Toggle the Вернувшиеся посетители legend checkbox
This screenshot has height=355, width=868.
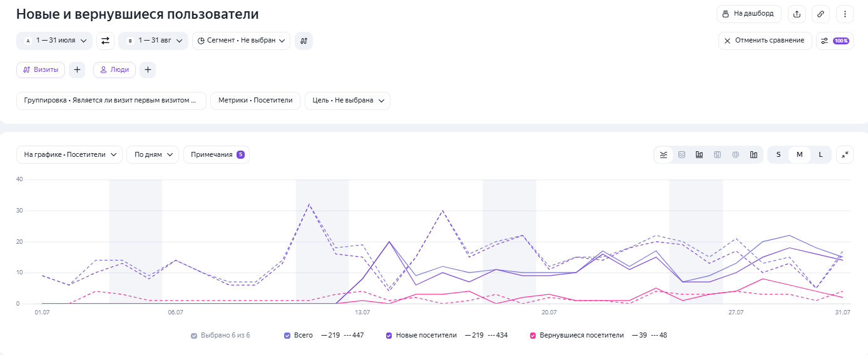(x=533, y=336)
